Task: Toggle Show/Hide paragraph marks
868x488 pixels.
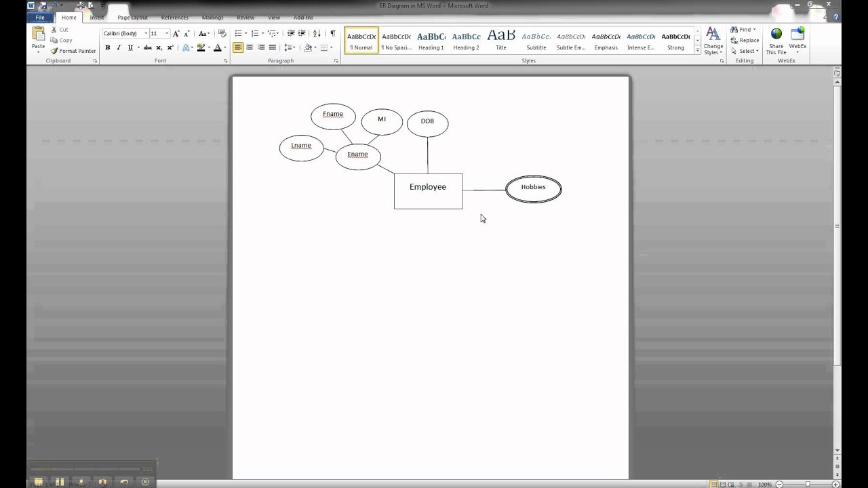Action: pyautogui.click(x=332, y=33)
